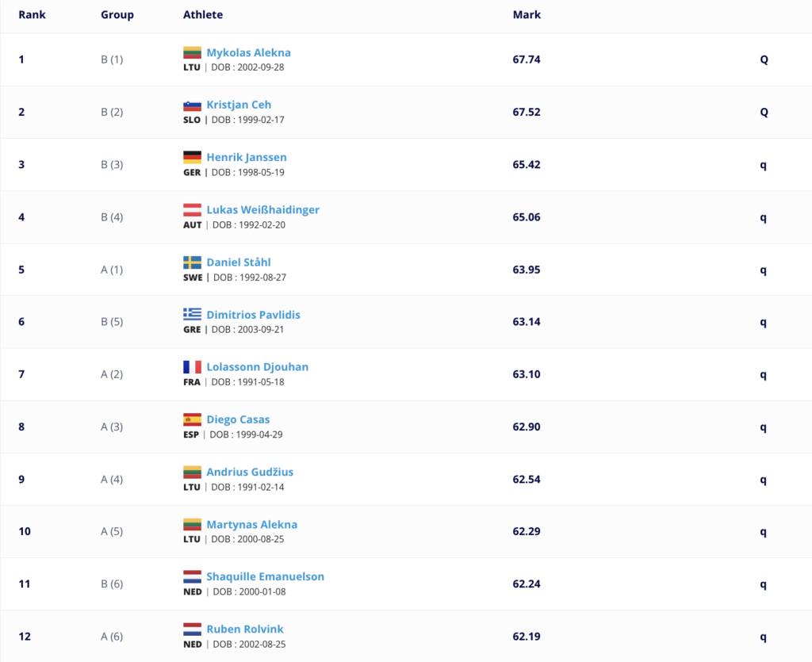The image size is (812, 662).
Task: Click the French flag by Lolassonn Djouhan
Action: click(192, 367)
